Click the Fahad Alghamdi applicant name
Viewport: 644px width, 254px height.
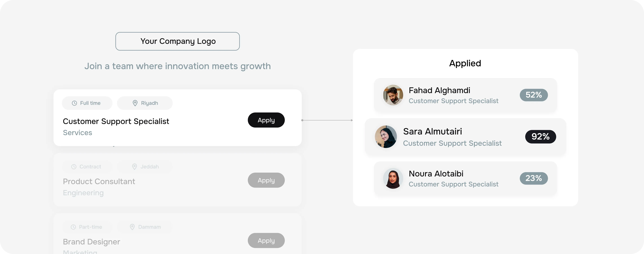pyautogui.click(x=439, y=90)
